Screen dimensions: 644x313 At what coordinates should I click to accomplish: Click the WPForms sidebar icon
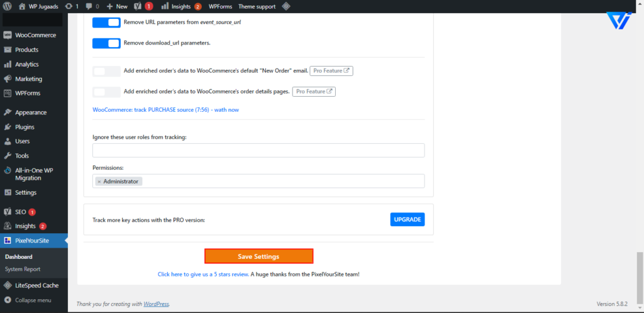click(x=8, y=93)
